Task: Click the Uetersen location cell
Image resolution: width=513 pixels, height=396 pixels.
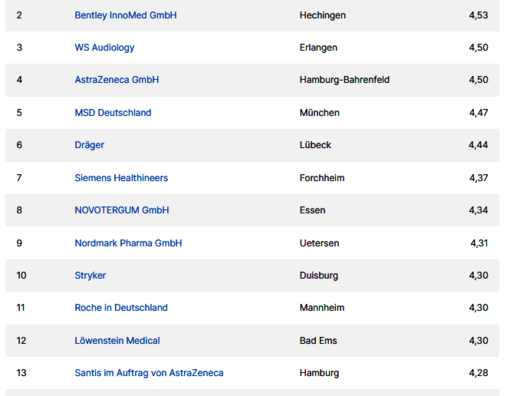Action: [319, 243]
